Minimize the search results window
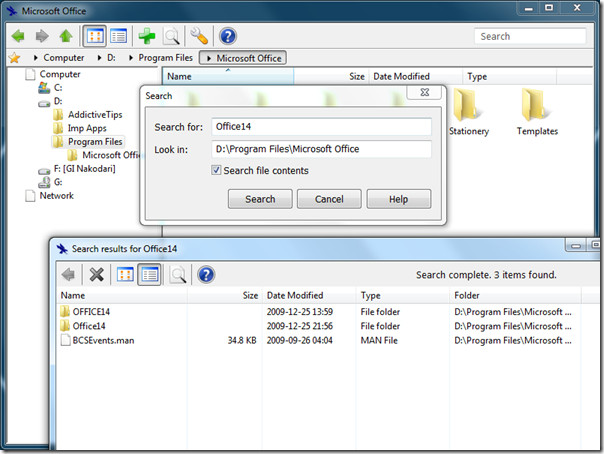 (x=576, y=245)
